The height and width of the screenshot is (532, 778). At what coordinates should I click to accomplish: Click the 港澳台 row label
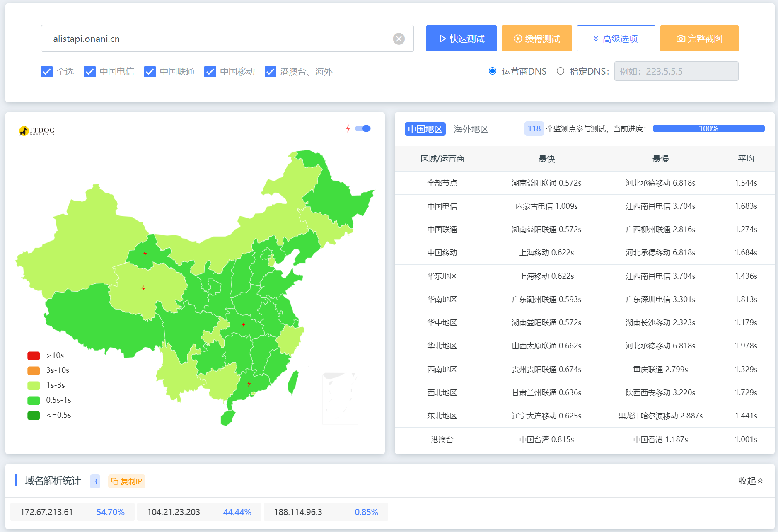click(x=442, y=439)
